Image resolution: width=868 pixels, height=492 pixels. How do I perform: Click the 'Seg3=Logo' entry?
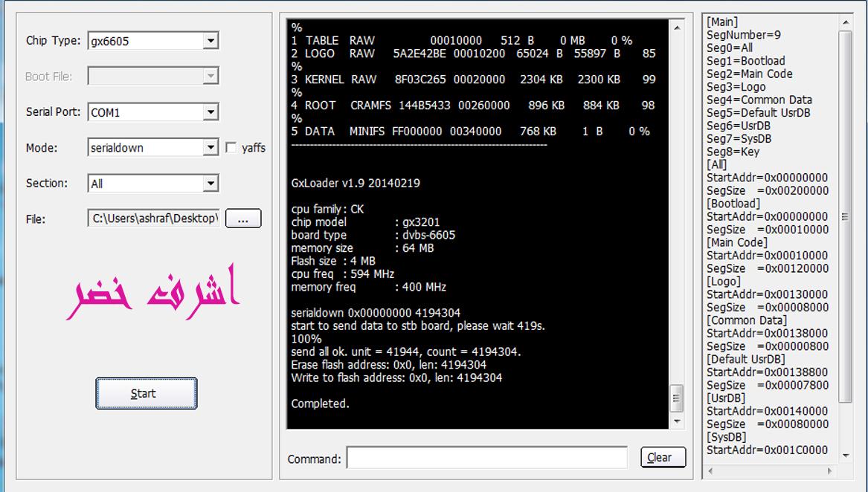pos(736,87)
